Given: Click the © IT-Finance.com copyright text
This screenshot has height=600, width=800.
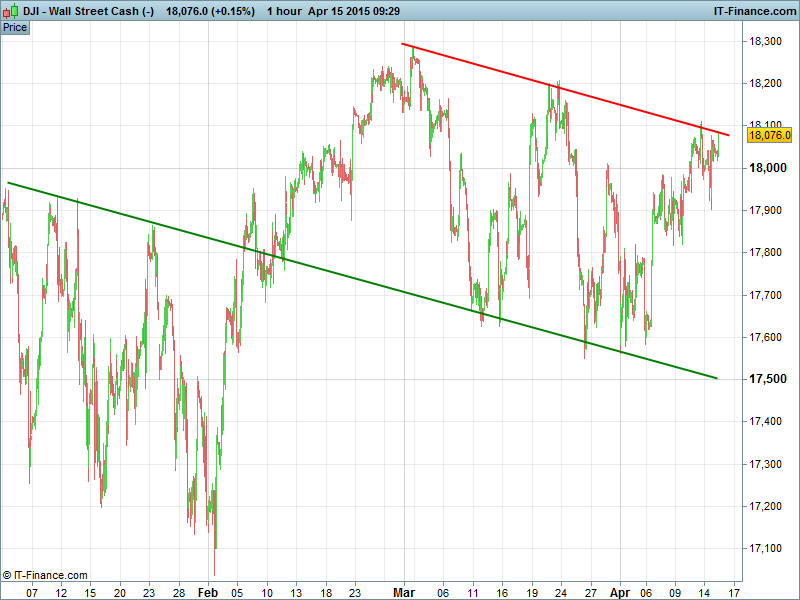Looking at the screenshot, I should click(45, 576).
